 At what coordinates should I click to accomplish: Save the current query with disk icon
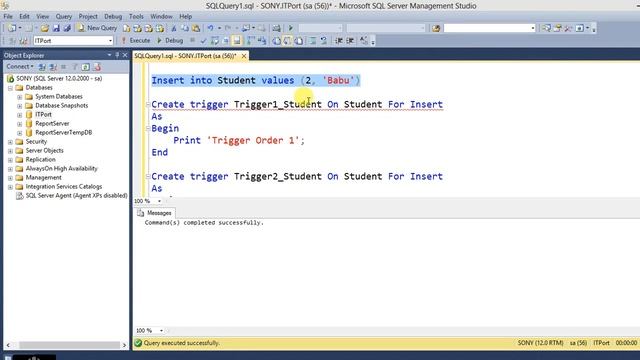tap(56, 28)
